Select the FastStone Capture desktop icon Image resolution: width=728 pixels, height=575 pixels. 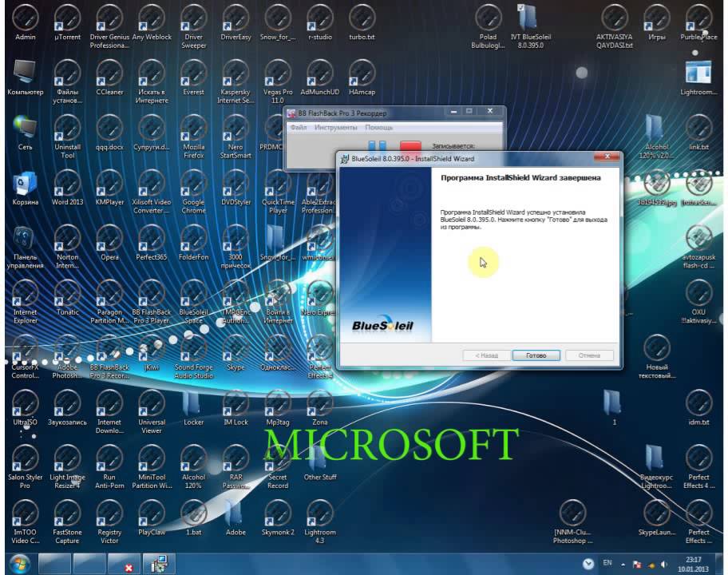click(67, 522)
